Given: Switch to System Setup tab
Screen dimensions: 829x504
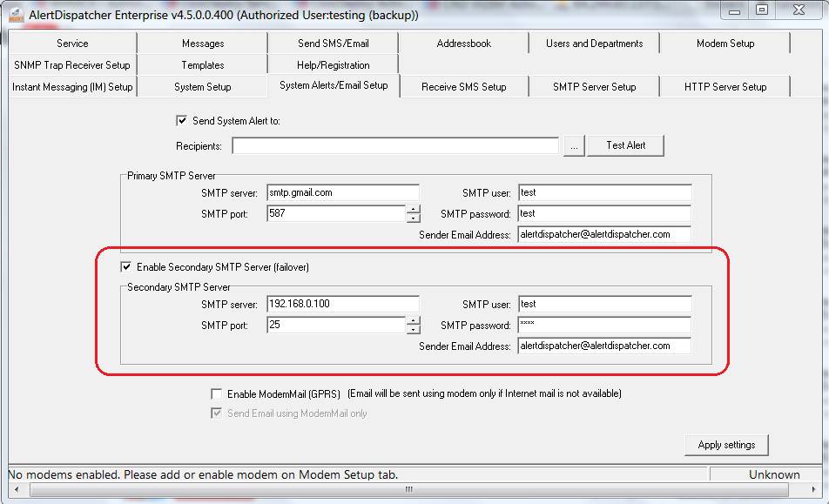Looking at the screenshot, I should pos(203,87).
